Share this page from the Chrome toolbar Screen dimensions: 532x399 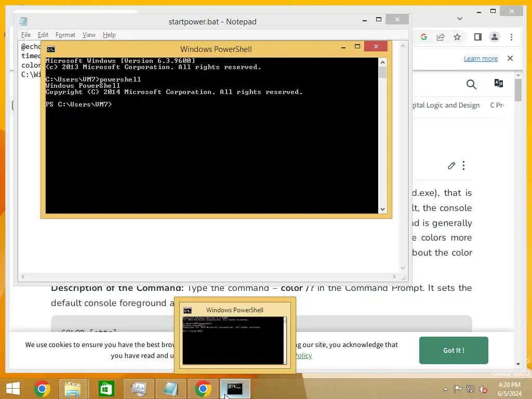[x=441, y=37]
